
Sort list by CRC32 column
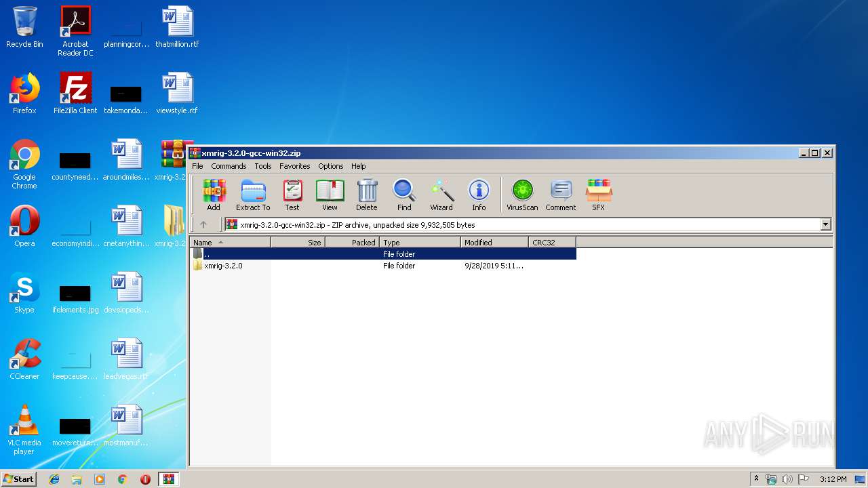(553, 242)
